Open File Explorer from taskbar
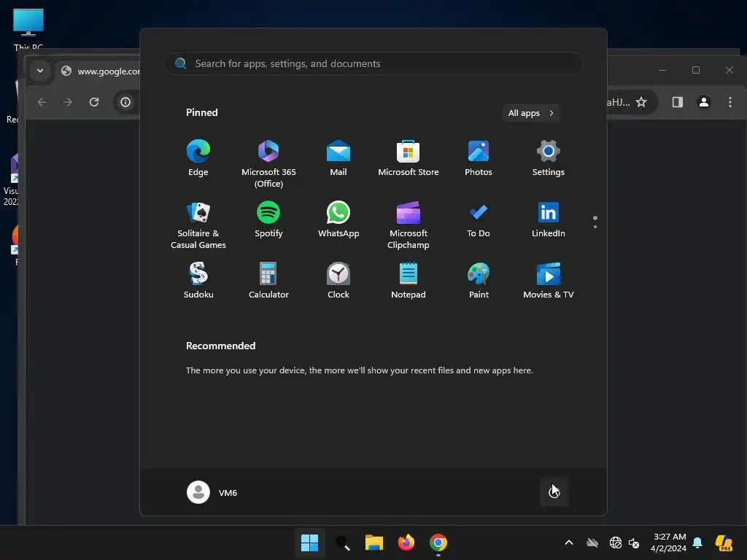This screenshot has height=560, width=747. point(374,542)
